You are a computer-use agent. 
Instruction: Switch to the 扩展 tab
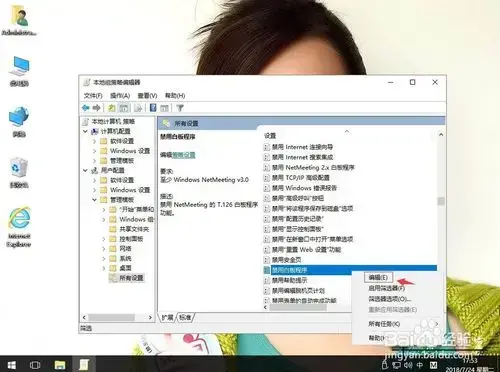[x=168, y=317]
